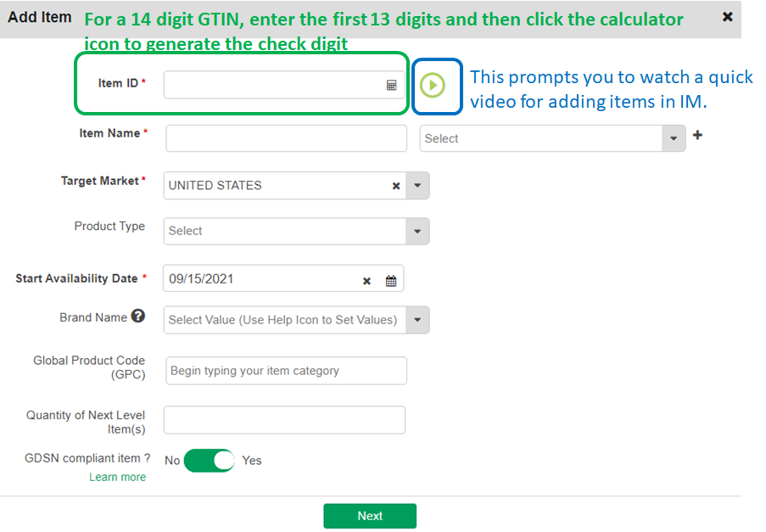The height and width of the screenshot is (532, 766).
Task: Close the Add Item dialog
Action: click(728, 17)
